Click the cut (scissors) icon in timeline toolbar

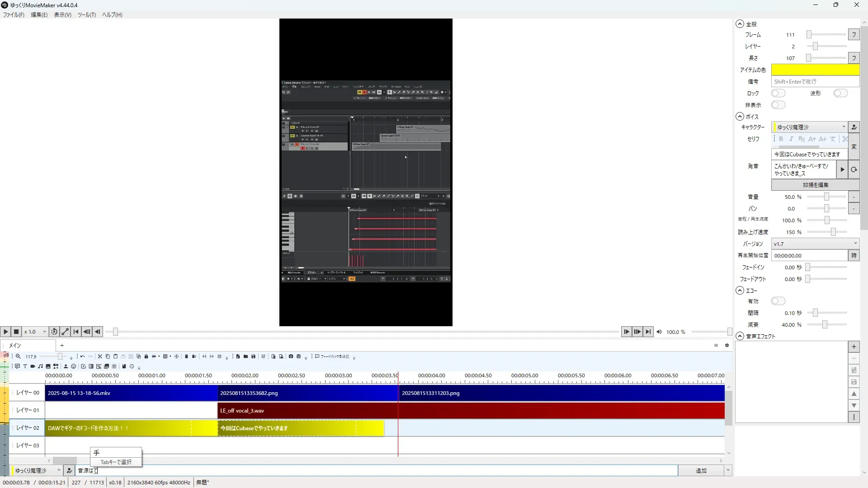100,357
